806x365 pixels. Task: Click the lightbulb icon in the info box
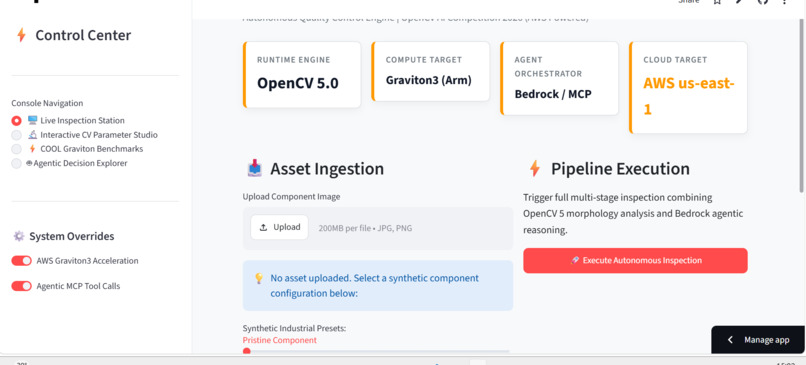point(259,278)
